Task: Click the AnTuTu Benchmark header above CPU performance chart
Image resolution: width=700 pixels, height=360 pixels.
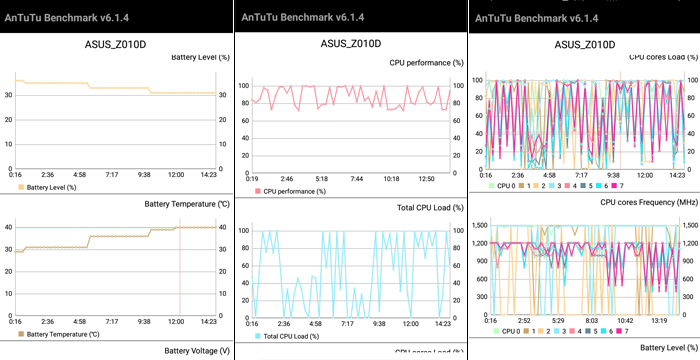Action: click(x=303, y=17)
